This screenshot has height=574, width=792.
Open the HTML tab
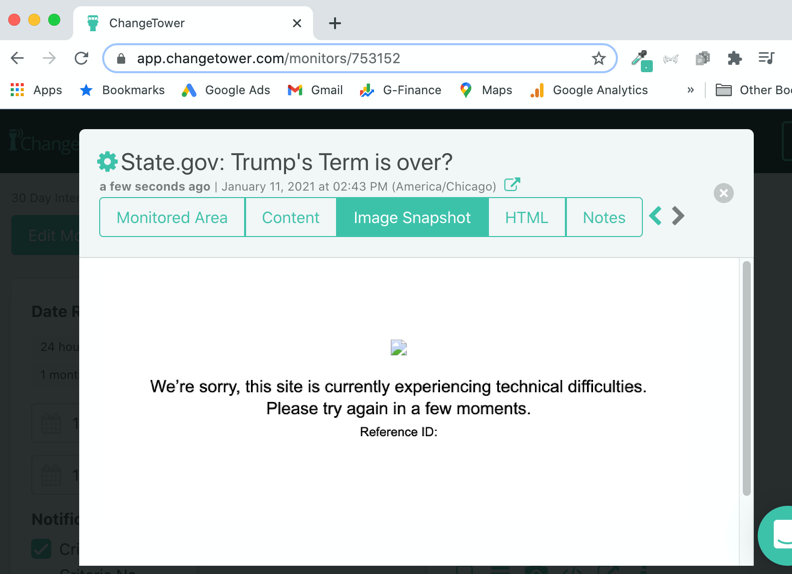pos(527,217)
